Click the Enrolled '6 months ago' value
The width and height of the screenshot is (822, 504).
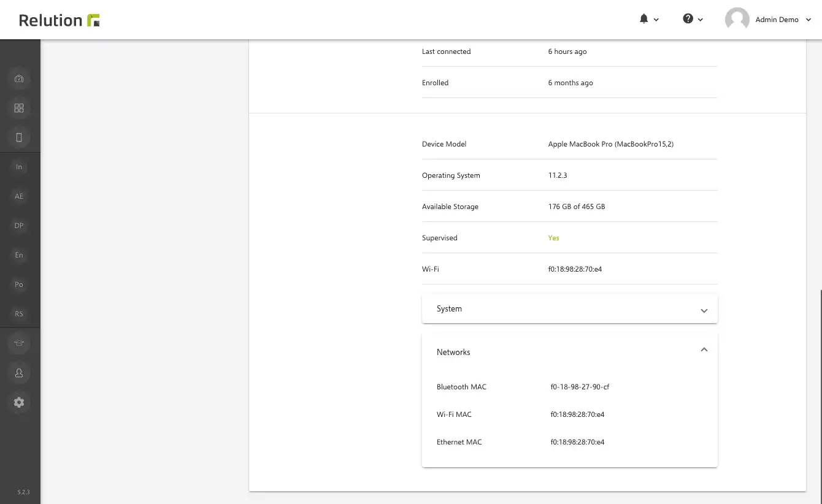pyautogui.click(x=570, y=83)
